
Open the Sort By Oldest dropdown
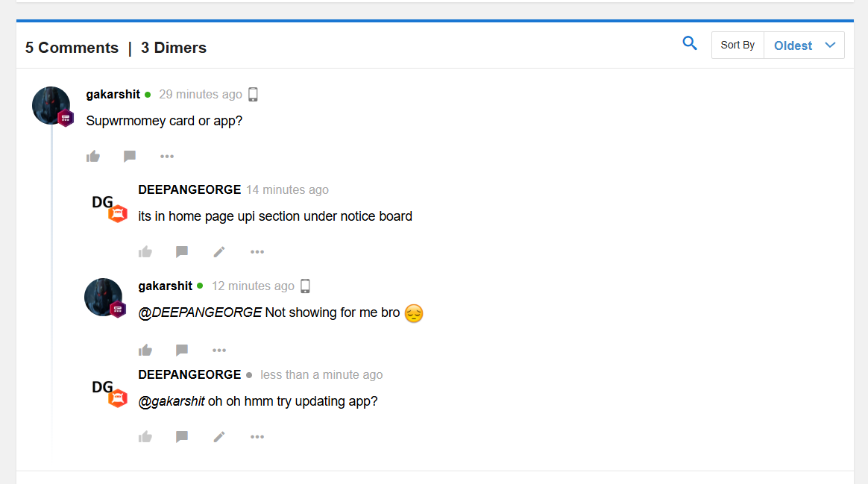tap(804, 45)
